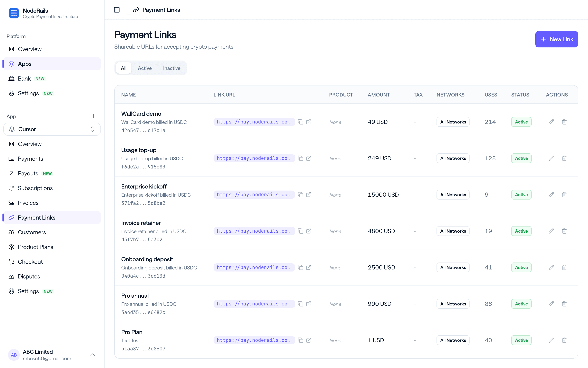
Task: Switch to the Inactive filter tab
Action: coord(171,68)
